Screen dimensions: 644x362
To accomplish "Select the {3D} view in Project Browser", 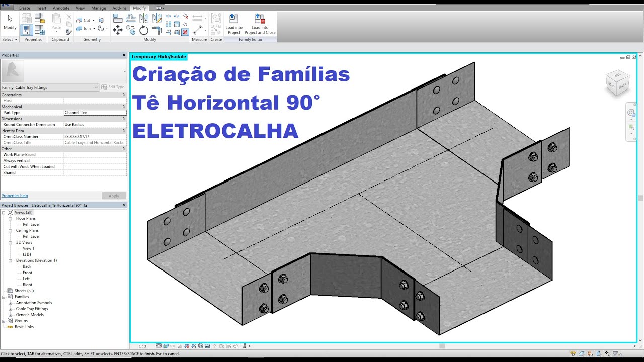I will 27,254.
